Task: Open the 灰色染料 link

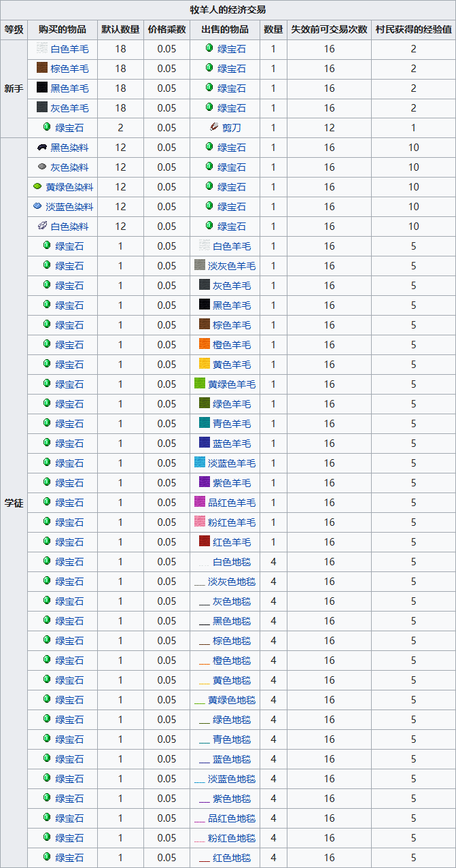Action: [x=69, y=167]
